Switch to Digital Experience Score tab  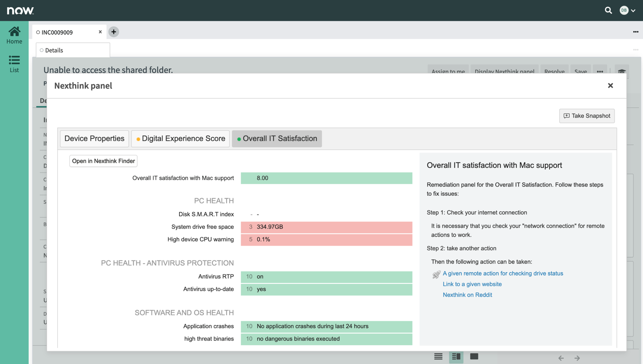coord(180,139)
